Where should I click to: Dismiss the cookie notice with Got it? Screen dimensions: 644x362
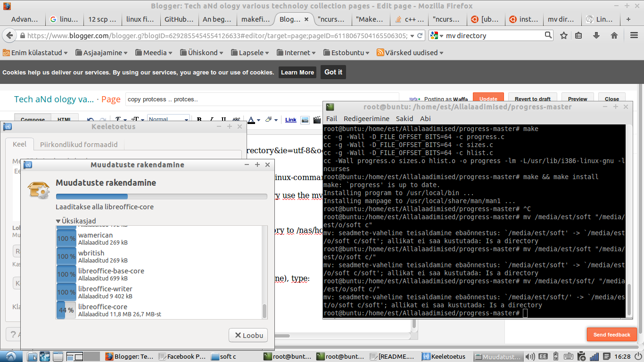point(333,72)
